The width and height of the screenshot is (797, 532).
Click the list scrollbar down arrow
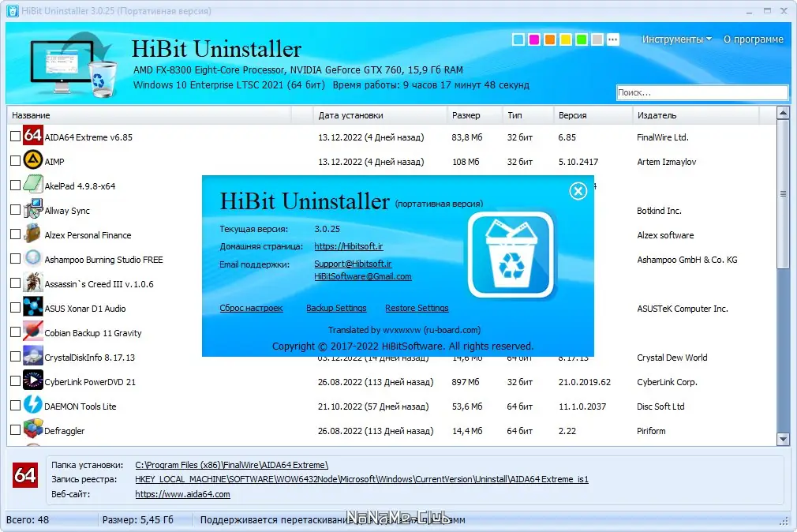783,439
